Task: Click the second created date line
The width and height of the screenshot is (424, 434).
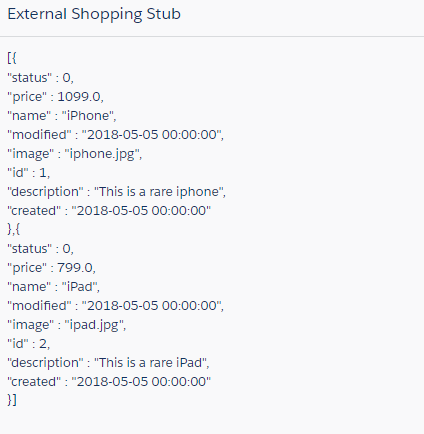Action: pyautogui.click(x=109, y=382)
